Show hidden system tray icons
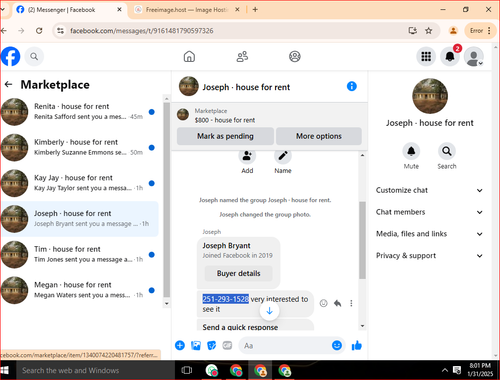This screenshot has height=380, width=500. (x=445, y=370)
